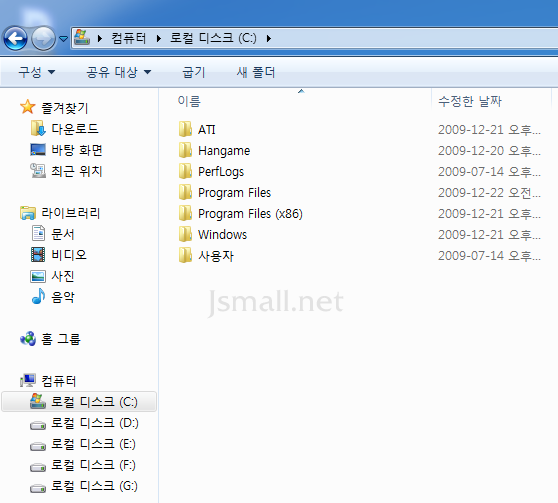Click the Program Files folder icon

pos(185,192)
